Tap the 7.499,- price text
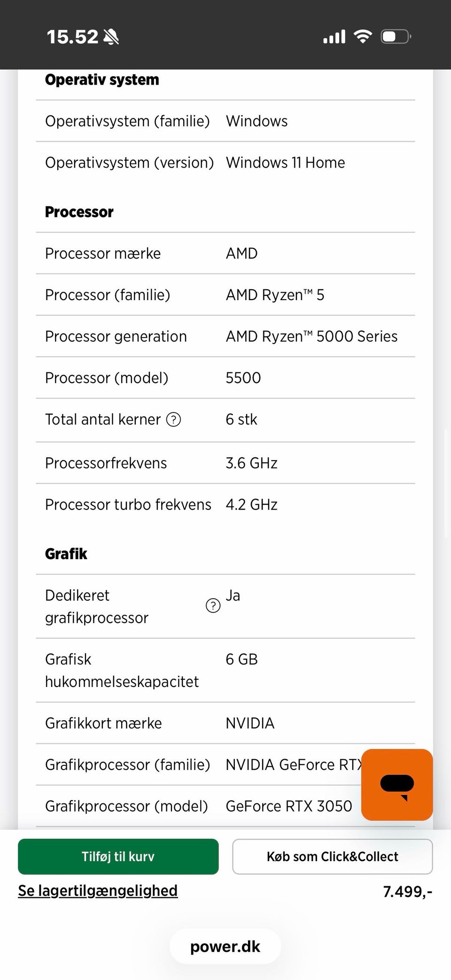This screenshot has height=980, width=451. [407, 891]
